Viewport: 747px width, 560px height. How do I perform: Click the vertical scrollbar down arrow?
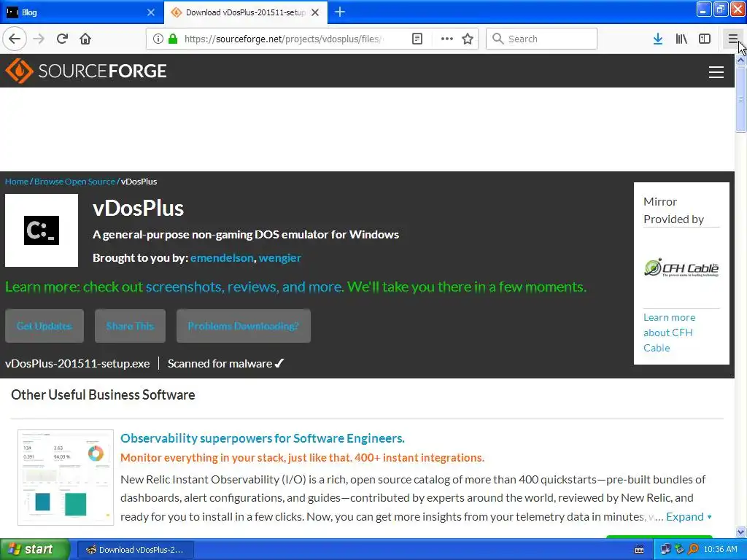point(740,532)
